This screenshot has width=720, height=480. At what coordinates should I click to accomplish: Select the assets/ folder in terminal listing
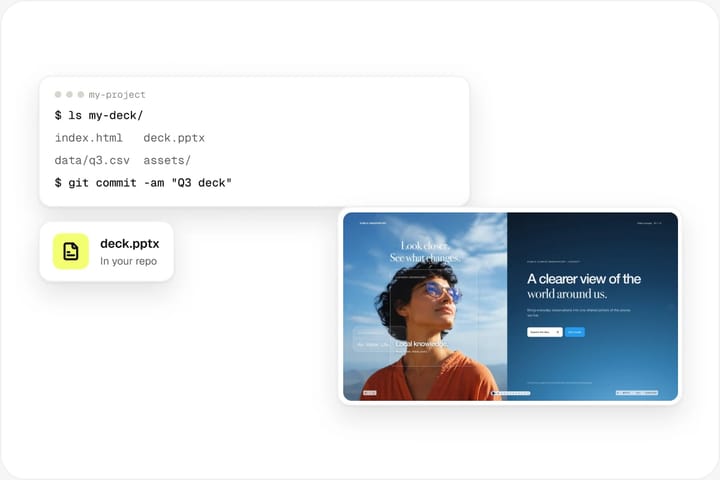[167, 160]
